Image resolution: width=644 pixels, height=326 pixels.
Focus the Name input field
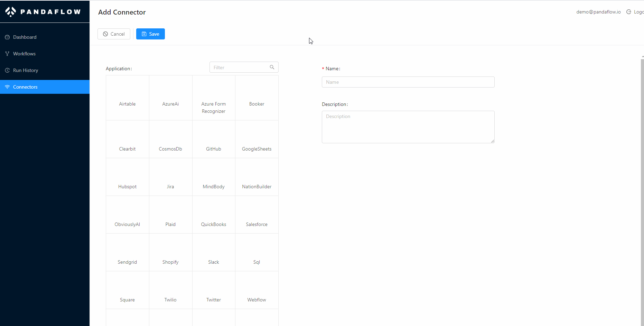pos(408,82)
